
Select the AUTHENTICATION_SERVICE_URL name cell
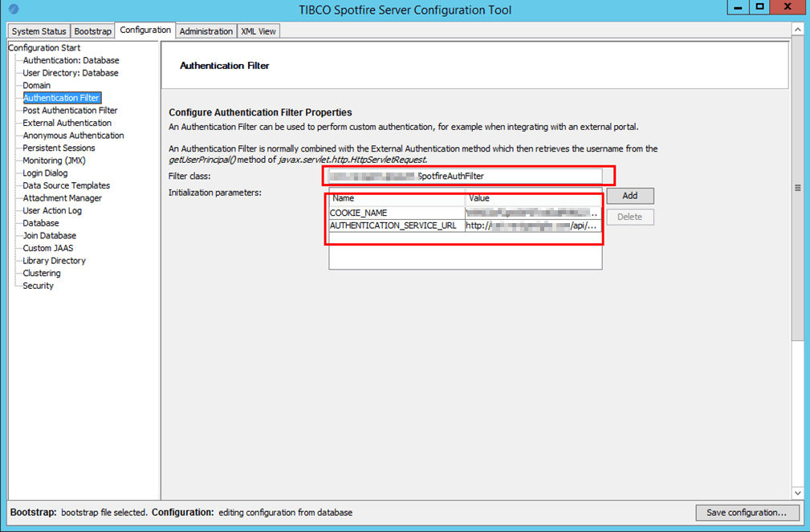click(397, 225)
